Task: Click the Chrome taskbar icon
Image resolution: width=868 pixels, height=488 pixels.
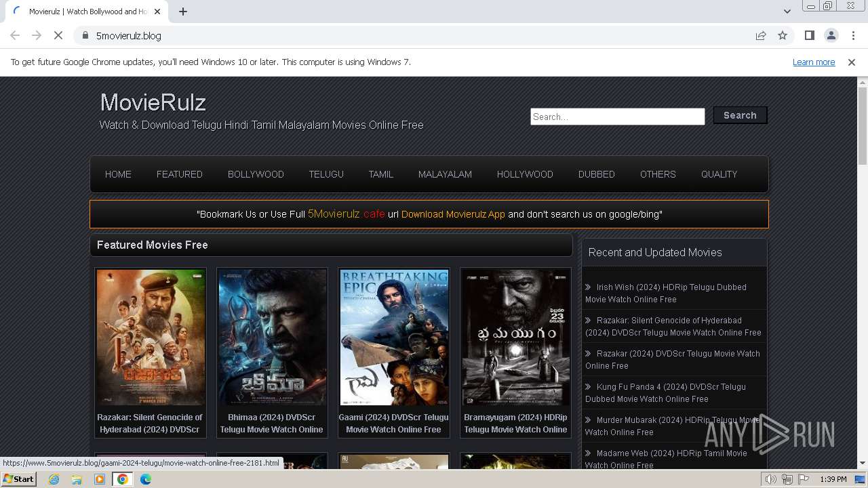Action: pos(123,479)
